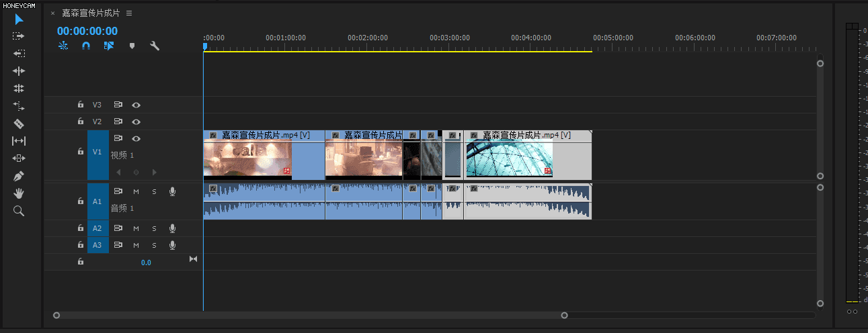Viewport: 868px width, 333px height.
Task: Toggle sync lock on track A2
Action: point(118,228)
